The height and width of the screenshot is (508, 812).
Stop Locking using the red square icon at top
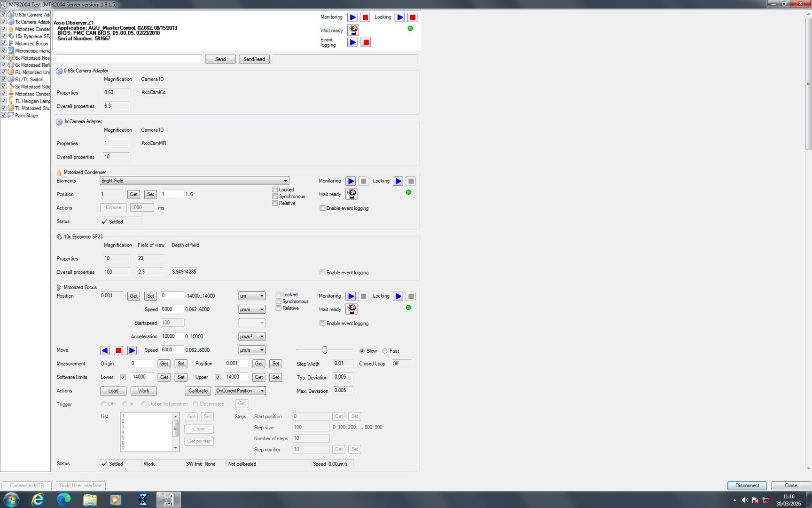coord(412,17)
